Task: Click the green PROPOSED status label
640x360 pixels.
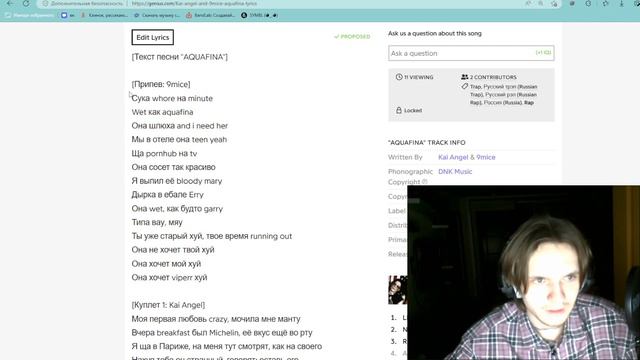Action: pyautogui.click(x=352, y=36)
